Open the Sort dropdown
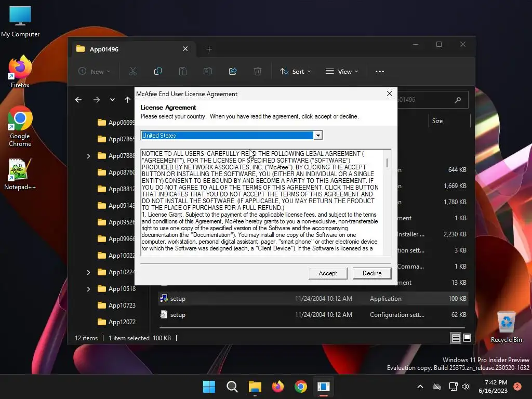 point(295,72)
